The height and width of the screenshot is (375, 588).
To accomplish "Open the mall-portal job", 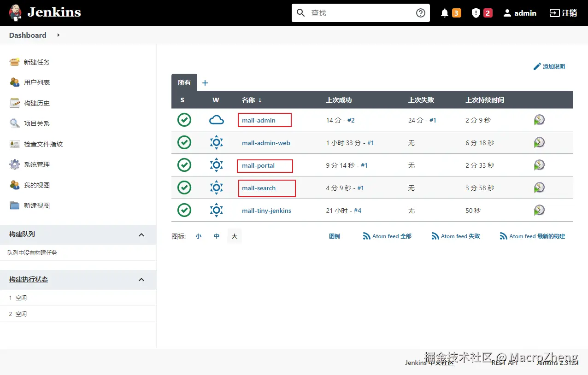I will (258, 165).
